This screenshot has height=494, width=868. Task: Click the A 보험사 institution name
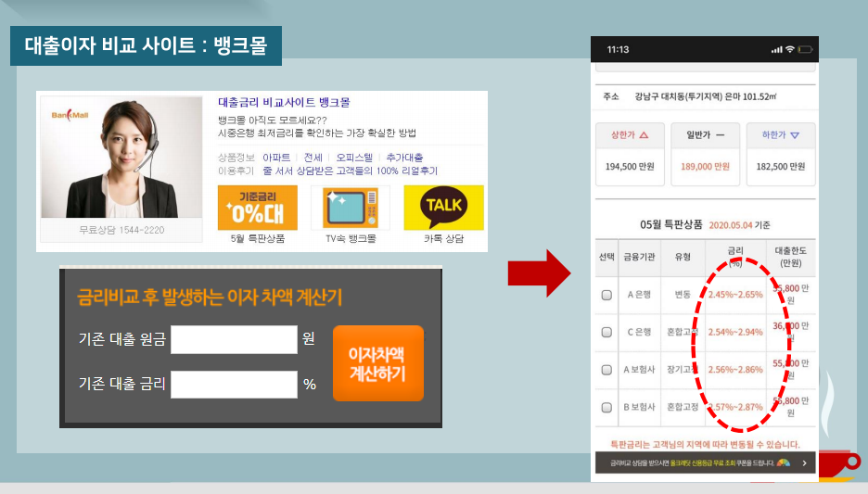click(639, 370)
